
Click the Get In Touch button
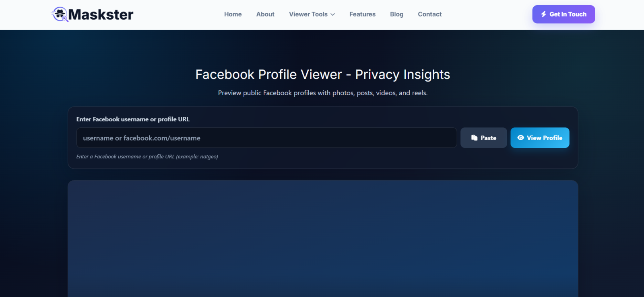(563, 14)
